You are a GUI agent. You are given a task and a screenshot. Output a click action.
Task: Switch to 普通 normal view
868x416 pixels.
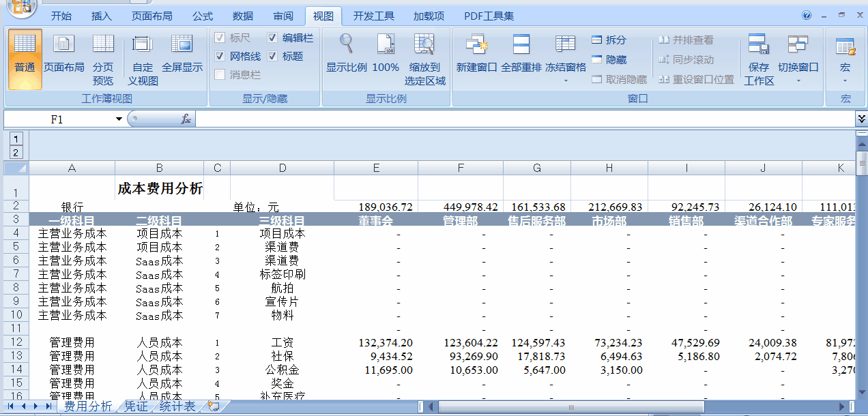[x=25, y=59]
